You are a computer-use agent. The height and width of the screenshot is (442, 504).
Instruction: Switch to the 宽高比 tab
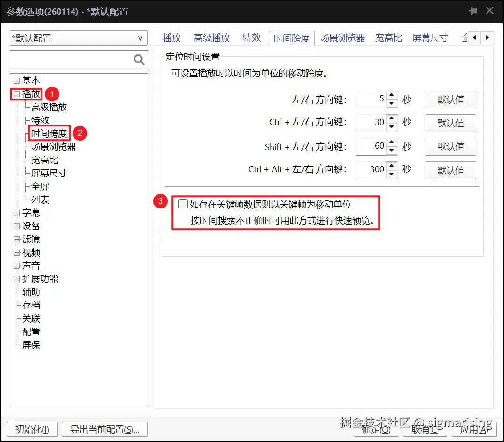tap(388, 38)
